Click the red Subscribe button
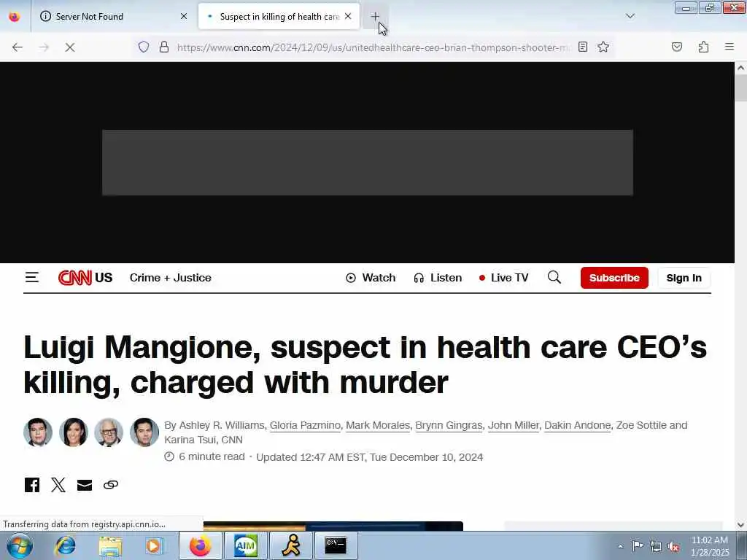Viewport: 747px width, 560px height. [x=614, y=278]
